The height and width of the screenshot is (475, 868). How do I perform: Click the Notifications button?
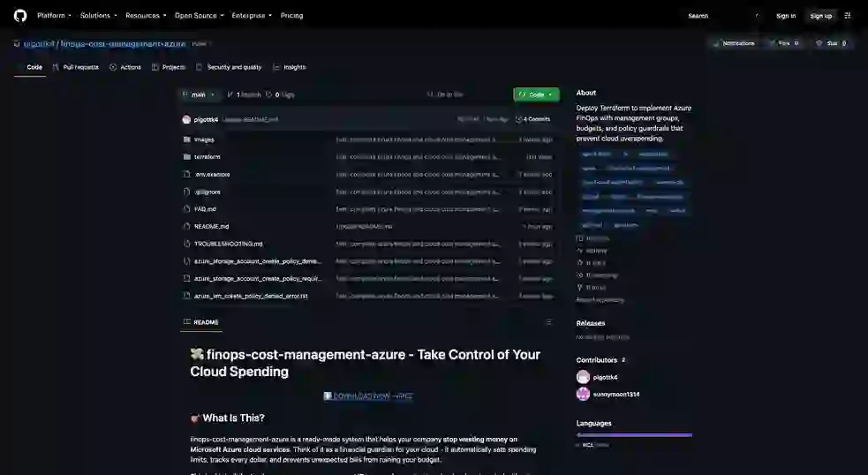[x=734, y=43]
